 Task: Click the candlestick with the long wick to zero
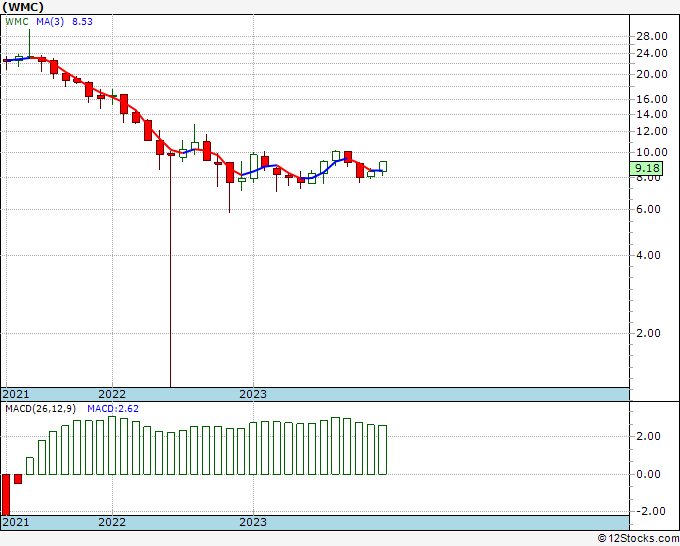click(x=171, y=269)
